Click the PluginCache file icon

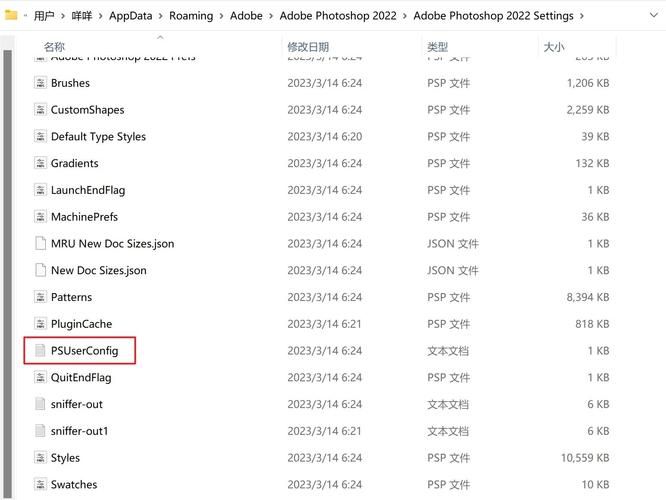pos(40,323)
